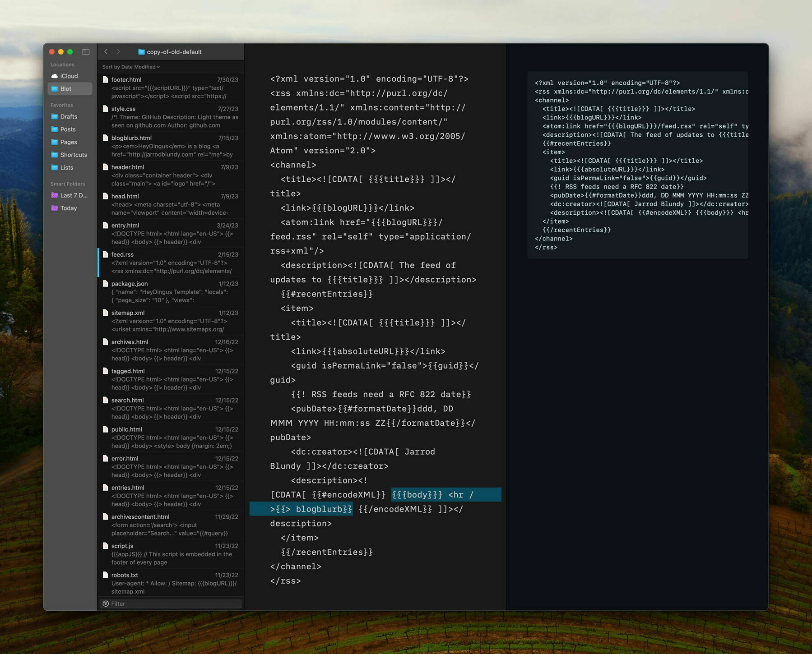Viewport: 812px width, 654px height.
Task: Click the entry.html file icon
Action: (105, 226)
